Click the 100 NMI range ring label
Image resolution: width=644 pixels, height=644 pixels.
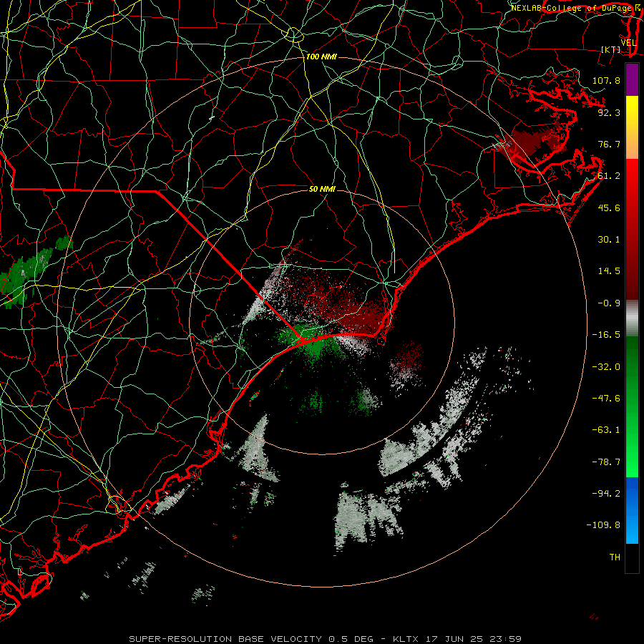pyautogui.click(x=321, y=57)
